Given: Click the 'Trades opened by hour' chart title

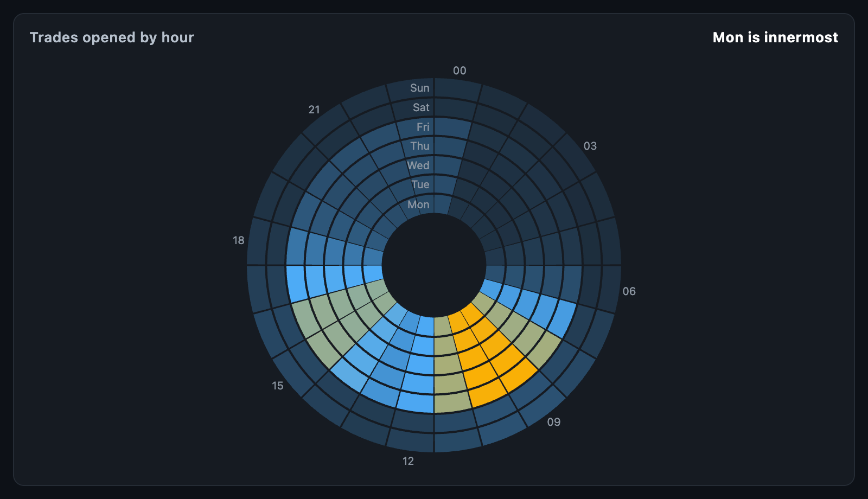Looking at the screenshot, I should (x=112, y=37).
